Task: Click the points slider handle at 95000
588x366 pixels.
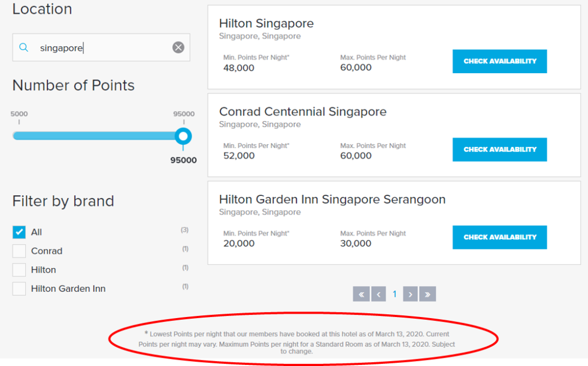Action: 183,136
